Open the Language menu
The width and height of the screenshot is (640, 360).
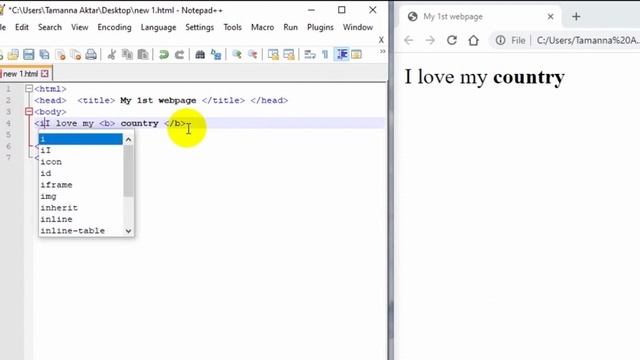click(x=158, y=27)
